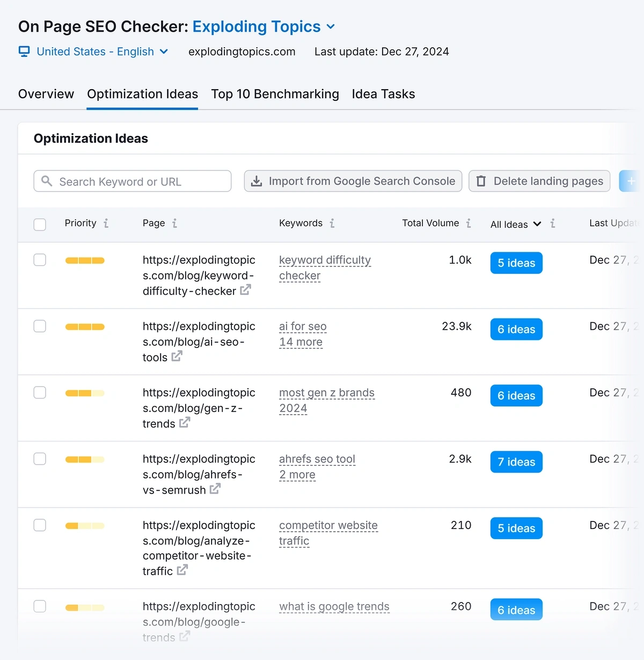
Task: Check the keyword-difficulty-checker row checkbox
Action: coord(40,260)
